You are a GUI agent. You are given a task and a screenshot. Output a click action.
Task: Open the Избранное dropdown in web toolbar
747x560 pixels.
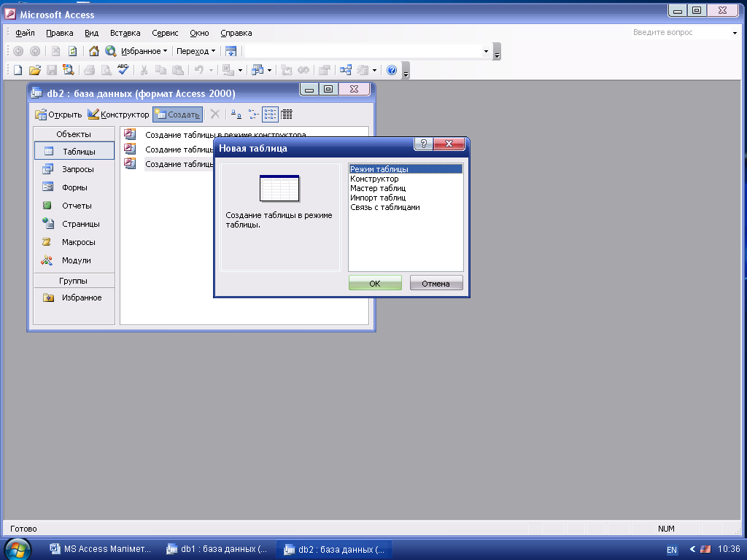(144, 51)
